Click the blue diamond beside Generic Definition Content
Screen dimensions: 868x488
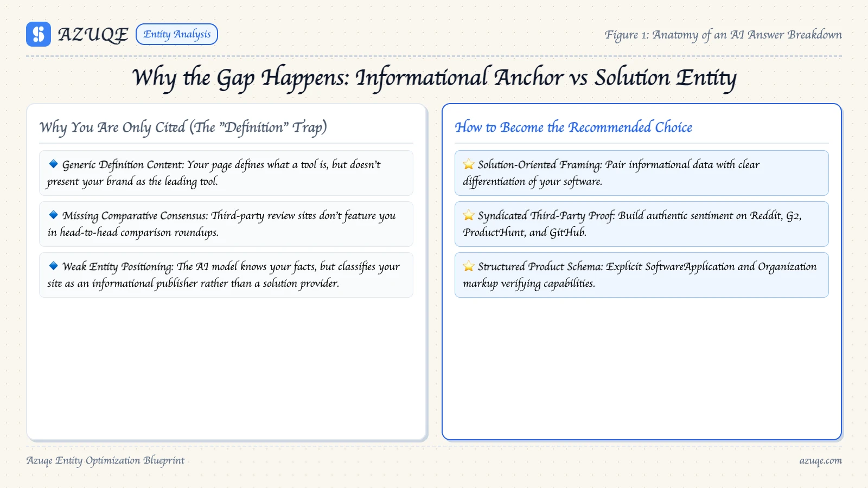[53, 164]
